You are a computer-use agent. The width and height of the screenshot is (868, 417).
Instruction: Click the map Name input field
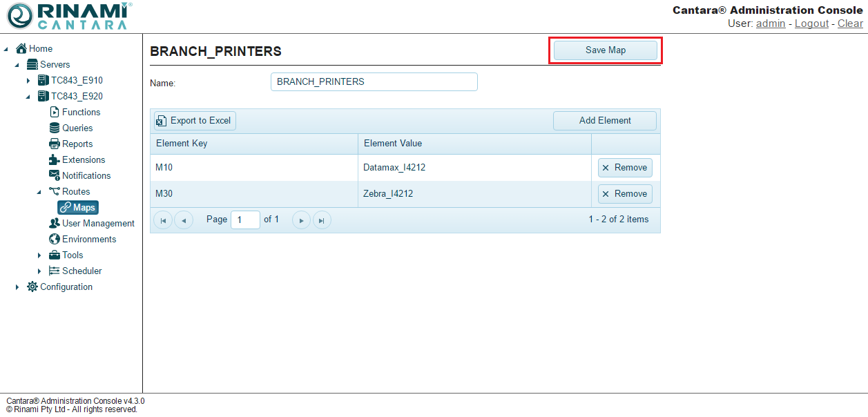(x=374, y=82)
